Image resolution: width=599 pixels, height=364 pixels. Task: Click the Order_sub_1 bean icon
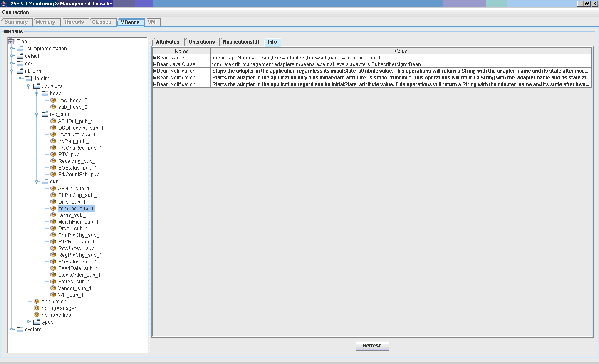[x=53, y=228]
